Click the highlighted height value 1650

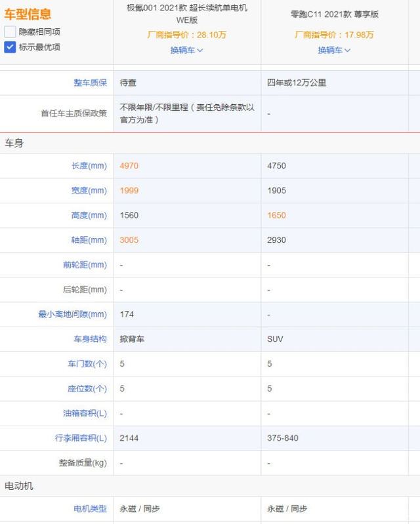click(x=276, y=215)
